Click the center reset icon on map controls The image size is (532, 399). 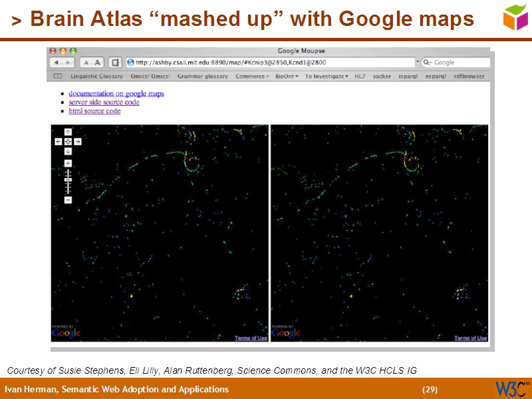tap(68, 142)
